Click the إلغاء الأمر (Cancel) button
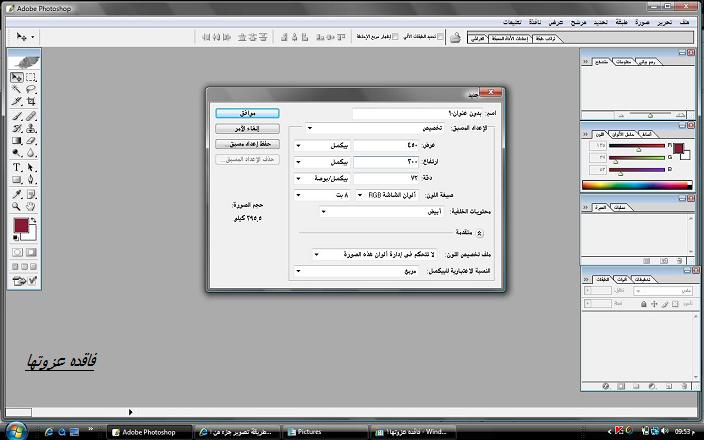Viewport: 704px width, 440px height. [246, 129]
